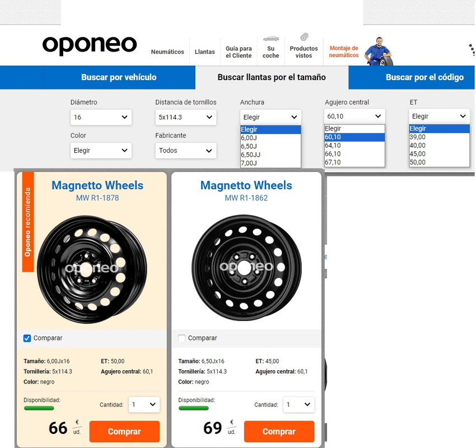Open the Llantas menu
Viewport: 476px width, 448px height.
tap(204, 52)
